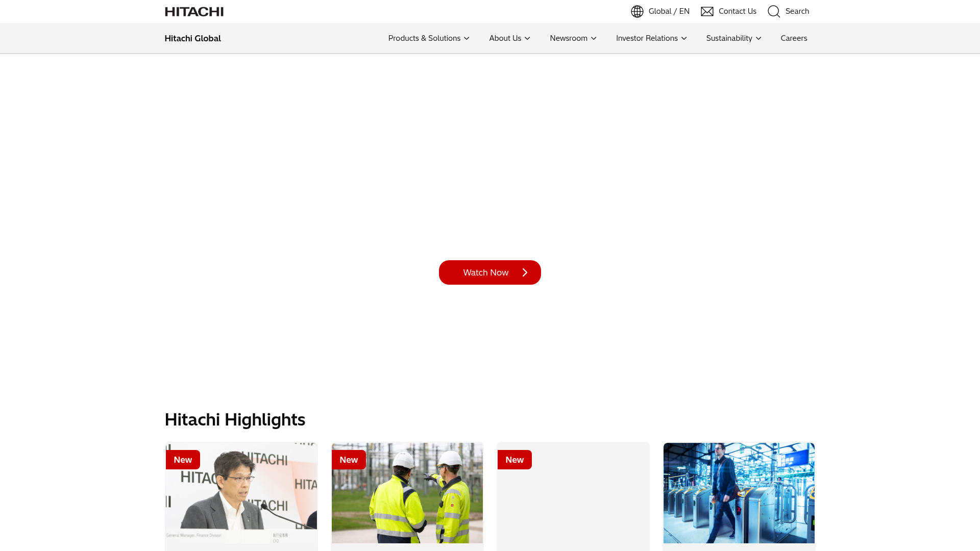This screenshot has height=551, width=980.
Task: Open the Hitachi Global home link
Action: click(x=192, y=38)
